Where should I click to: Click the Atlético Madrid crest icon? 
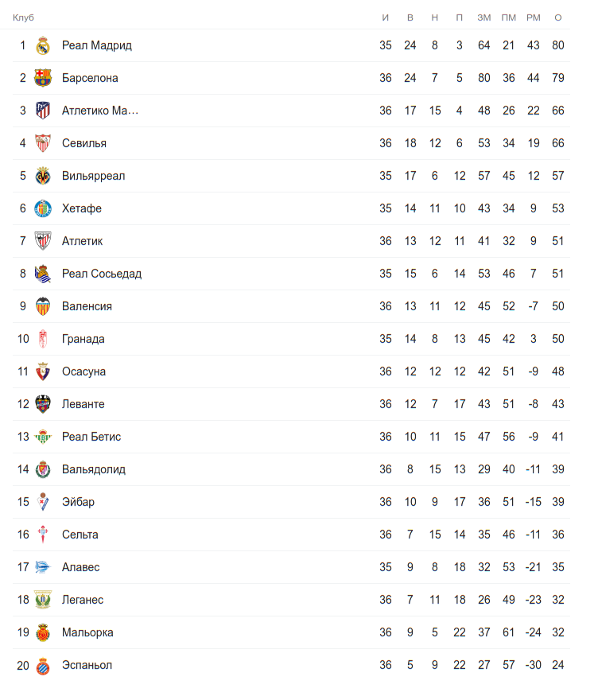coord(43,111)
